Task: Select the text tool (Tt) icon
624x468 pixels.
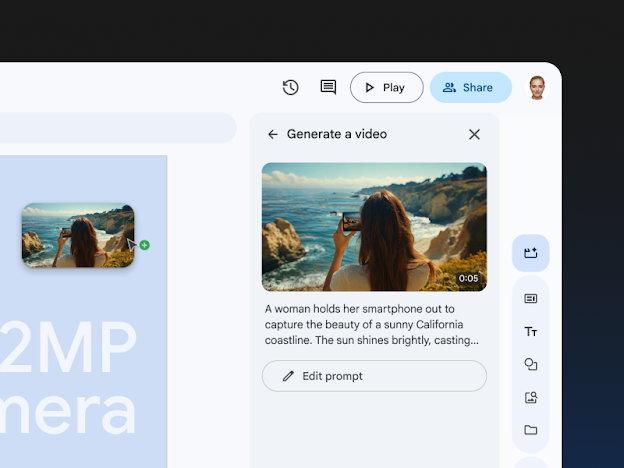Action: tap(530, 332)
